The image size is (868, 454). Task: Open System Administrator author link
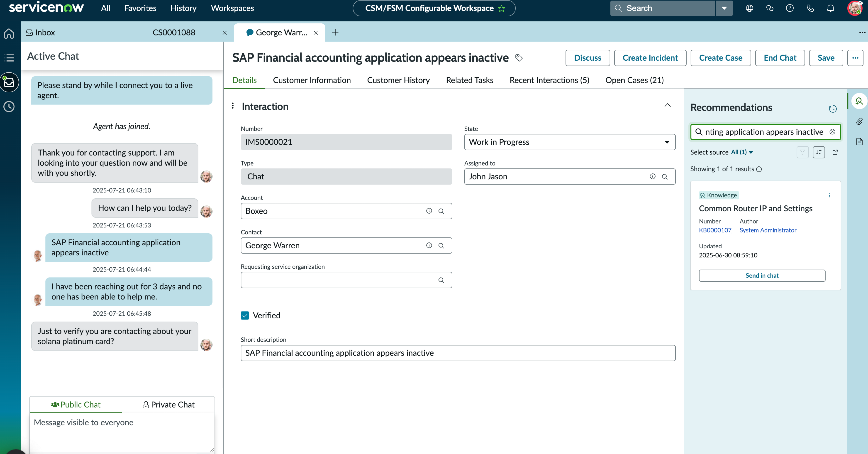click(768, 230)
